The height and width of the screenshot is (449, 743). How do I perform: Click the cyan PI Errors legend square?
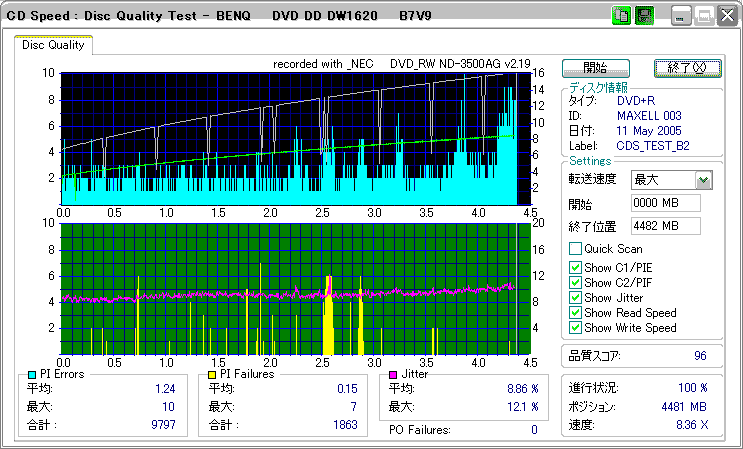[33, 374]
